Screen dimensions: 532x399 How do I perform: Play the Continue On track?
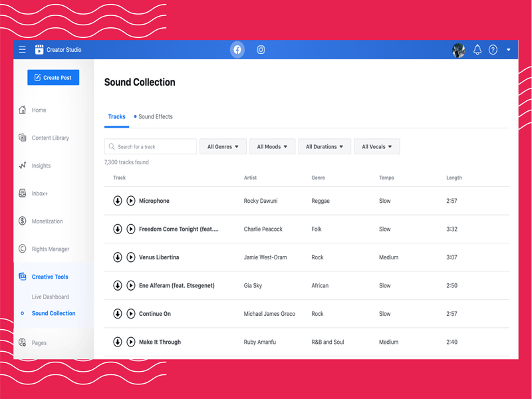[131, 313]
